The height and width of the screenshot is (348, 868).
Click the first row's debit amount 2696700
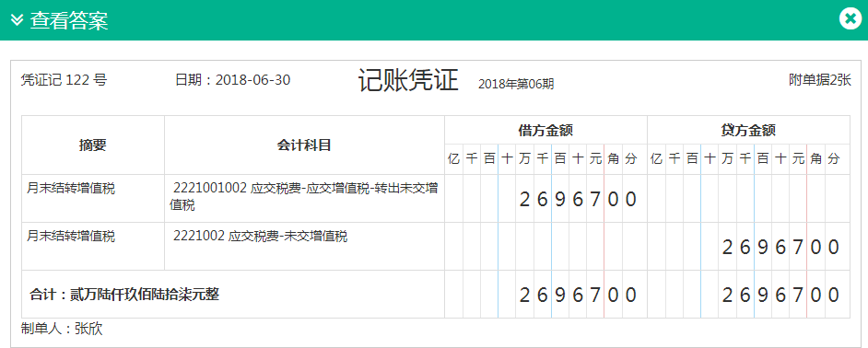point(579,199)
